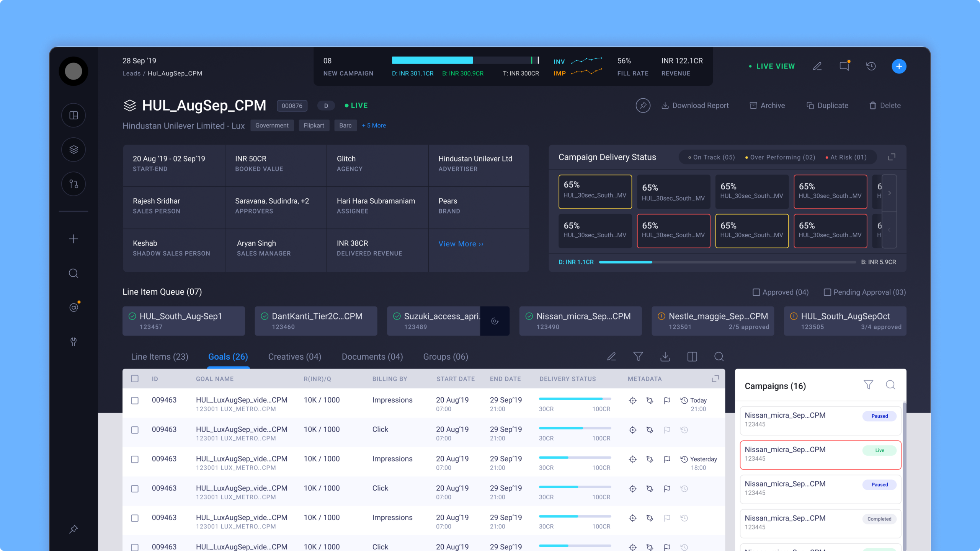The image size is (980, 551).
Task: Click the delivery status D/B progress bar
Action: point(727,262)
